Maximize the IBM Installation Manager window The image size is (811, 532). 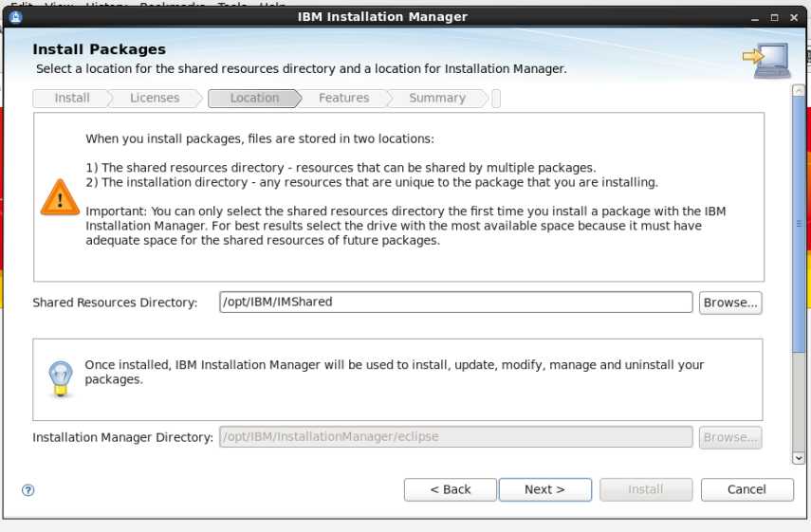775,17
